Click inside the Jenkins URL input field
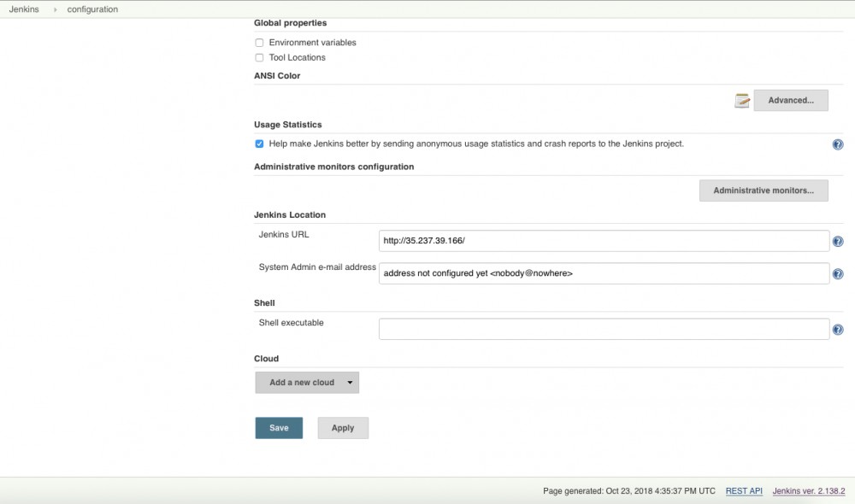The height and width of the screenshot is (504, 855). (x=604, y=240)
